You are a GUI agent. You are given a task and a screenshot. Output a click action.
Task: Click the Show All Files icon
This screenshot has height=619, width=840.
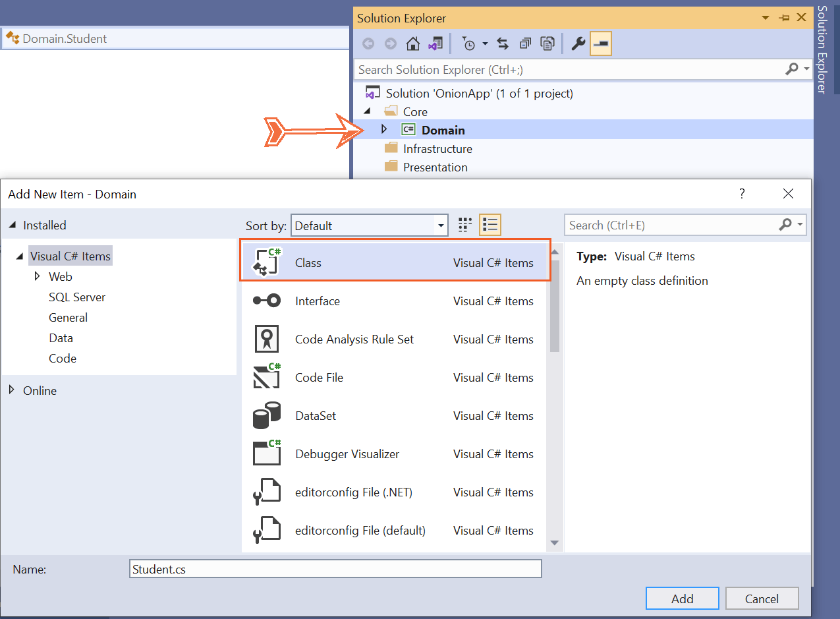pos(547,44)
